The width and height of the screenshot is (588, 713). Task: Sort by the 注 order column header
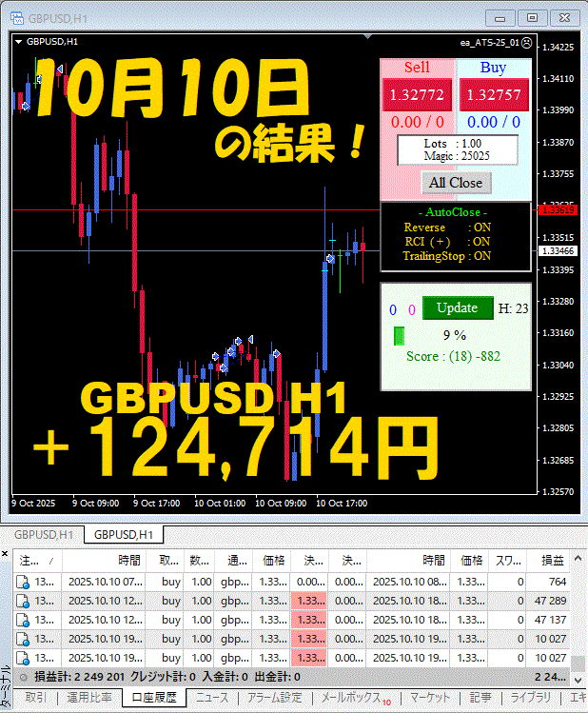coord(37,561)
